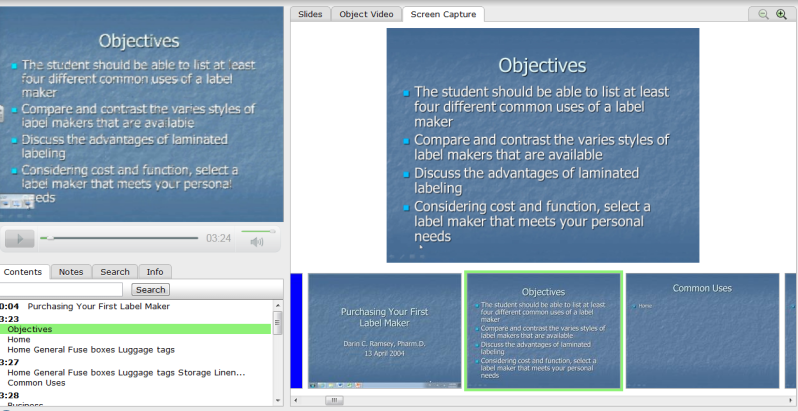798x411 pixels.
Task: Click the Home contents entry
Action: [19, 339]
